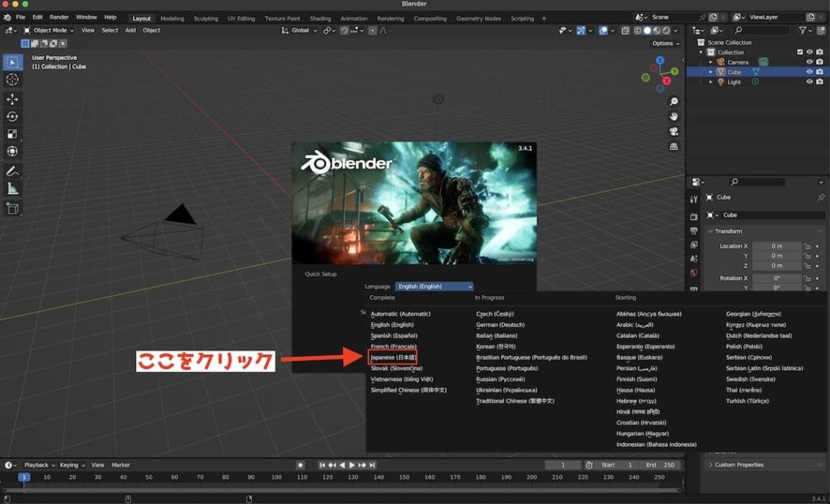Hide Collection with its eye icon
The image size is (830, 504).
810,52
